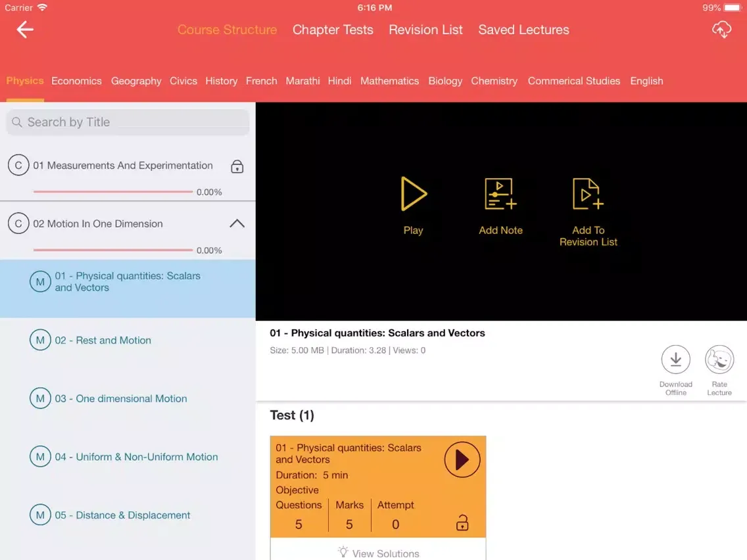Click the Search by Title field
Screen dimensions: 747x560
coord(128,122)
